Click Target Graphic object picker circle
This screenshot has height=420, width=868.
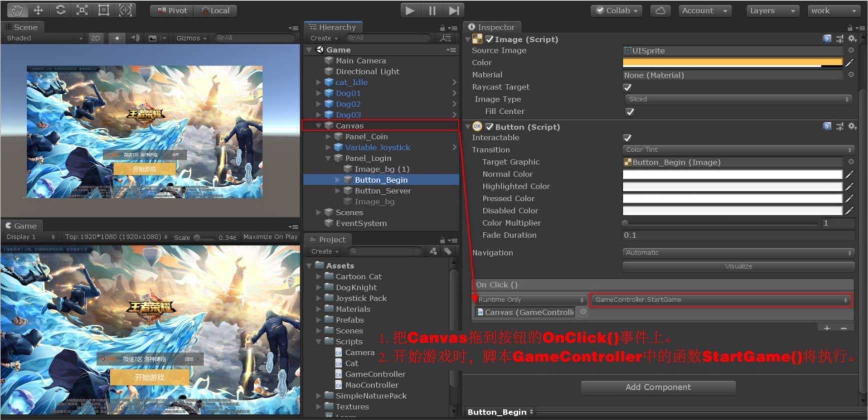coord(851,162)
